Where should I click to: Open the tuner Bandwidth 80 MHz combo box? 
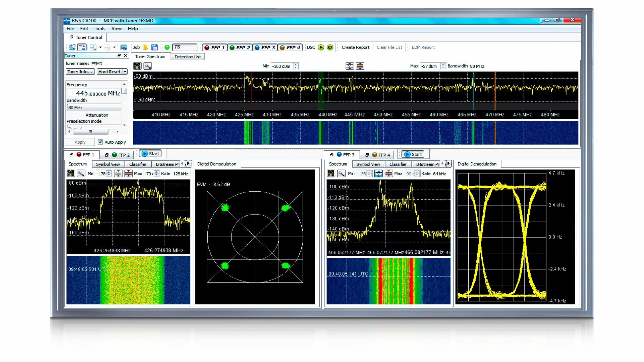(x=94, y=108)
